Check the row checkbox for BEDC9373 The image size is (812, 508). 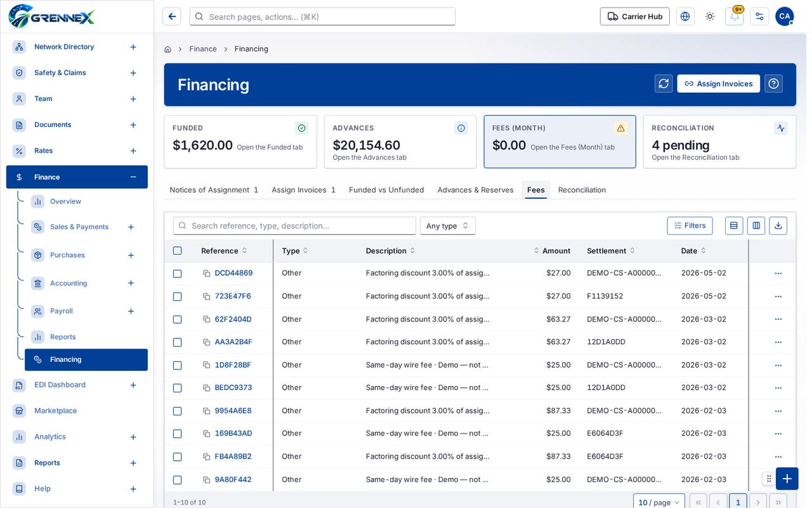pos(178,388)
